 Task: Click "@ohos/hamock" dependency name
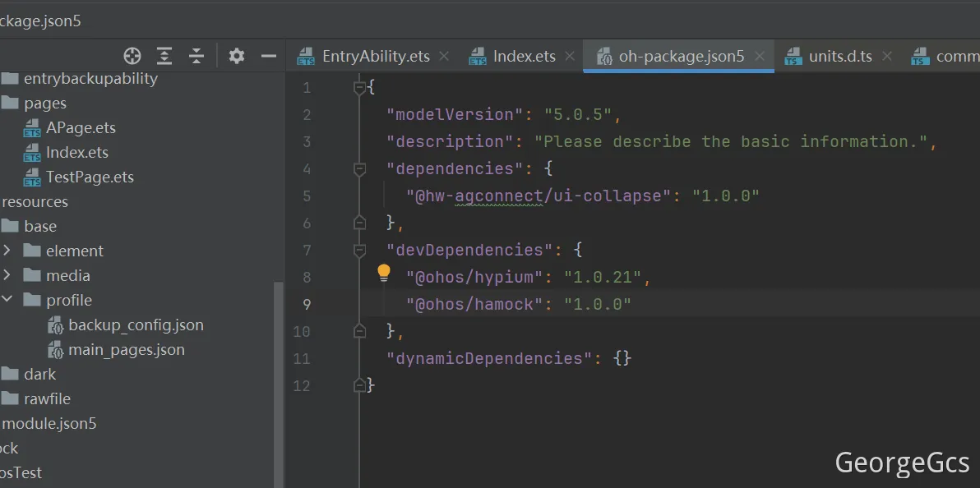475,304
